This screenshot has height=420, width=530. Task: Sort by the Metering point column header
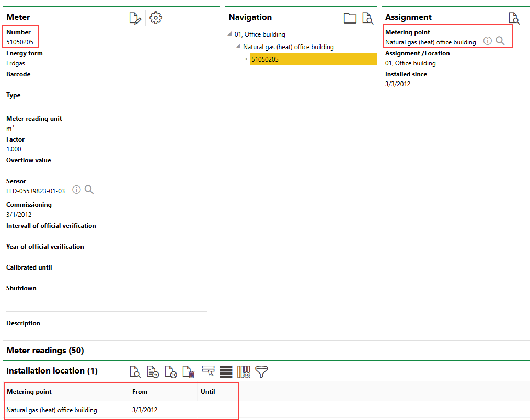[x=29, y=392]
